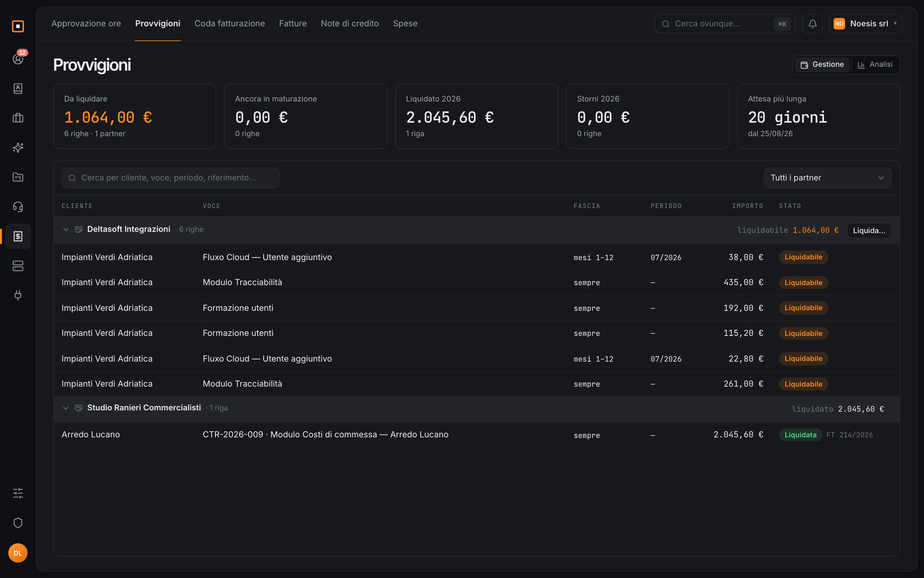Click the Liquidata badge for Arredo Lucano
Screen dimensions: 924x578
coord(800,435)
